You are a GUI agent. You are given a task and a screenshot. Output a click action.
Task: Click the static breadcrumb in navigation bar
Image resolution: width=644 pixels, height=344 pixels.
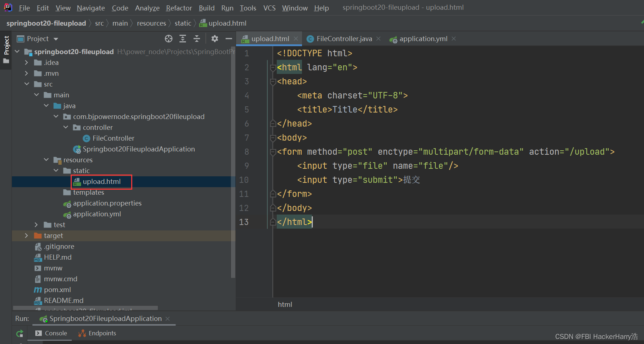[183, 23]
